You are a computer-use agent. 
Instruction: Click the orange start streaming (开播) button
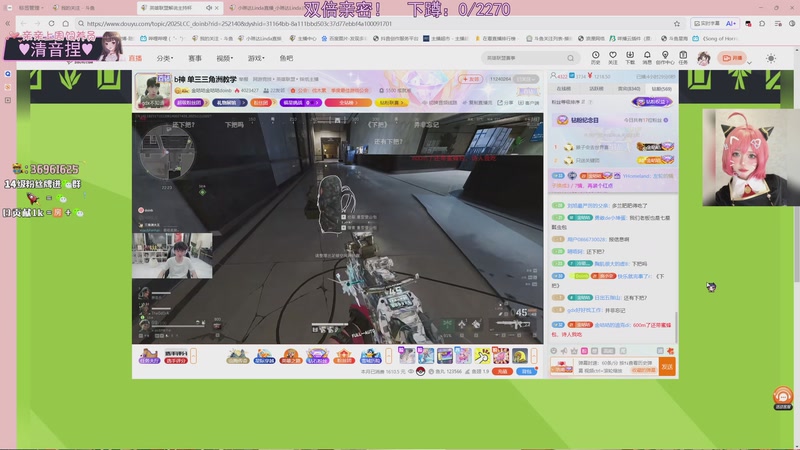(x=732, y=58)
